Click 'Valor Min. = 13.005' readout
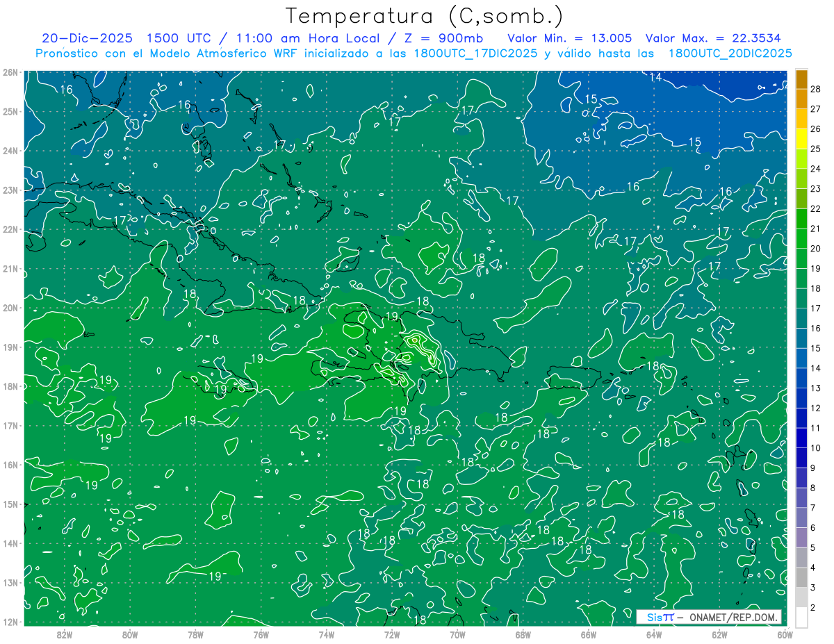 (x=570, y=38)
